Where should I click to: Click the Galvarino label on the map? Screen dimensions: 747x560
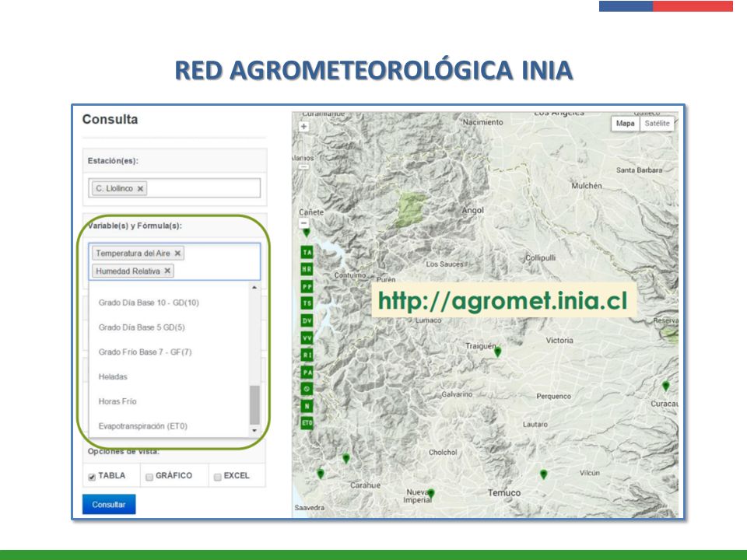(457, 394)
